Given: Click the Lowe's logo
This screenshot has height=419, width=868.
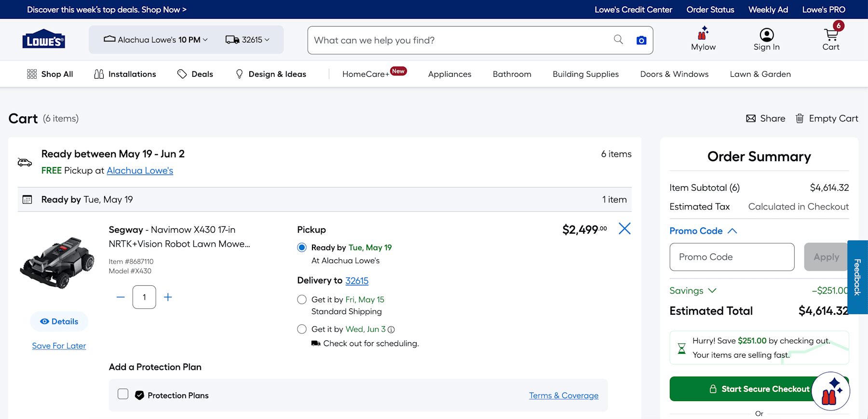Looking at the screenshot, I should coord(43,40).
